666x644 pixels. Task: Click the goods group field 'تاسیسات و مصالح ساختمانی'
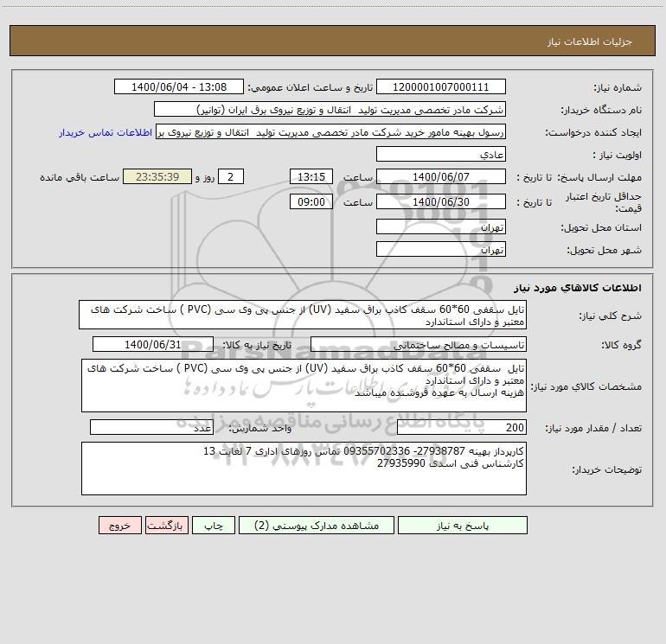tap(419, 344)
